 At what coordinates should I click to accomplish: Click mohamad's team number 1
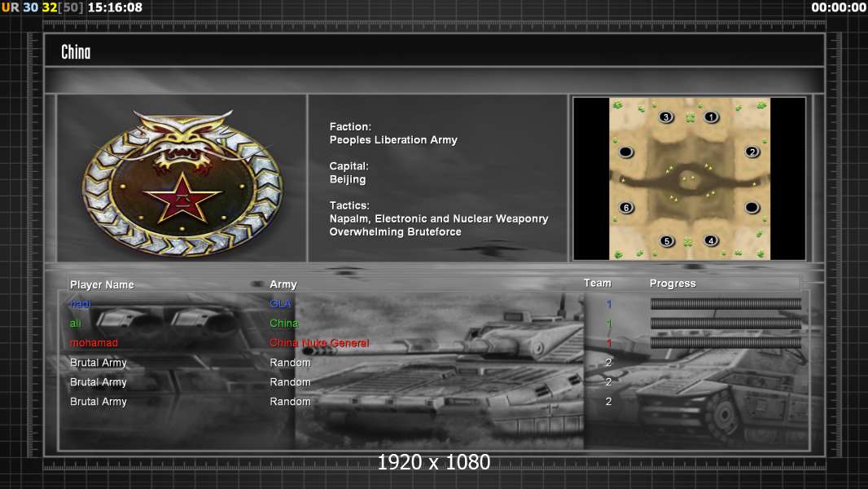click(608, 343)
